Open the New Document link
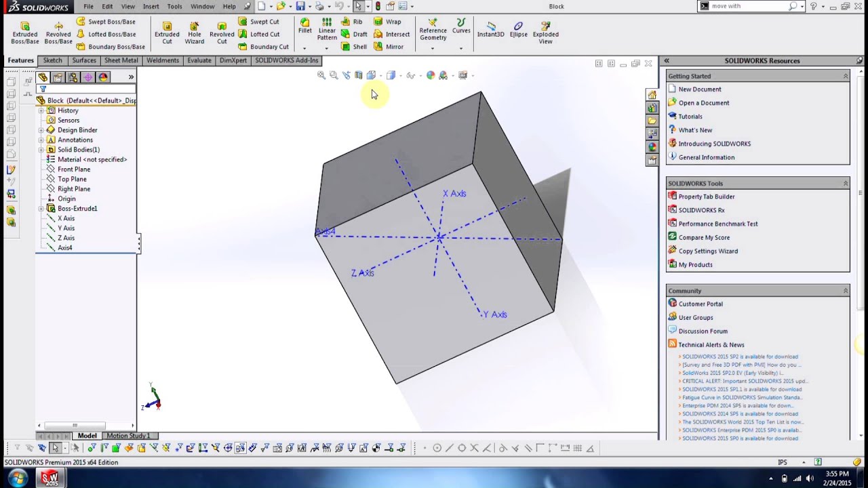This screenshot has width=868, height=488. (700, 89)
